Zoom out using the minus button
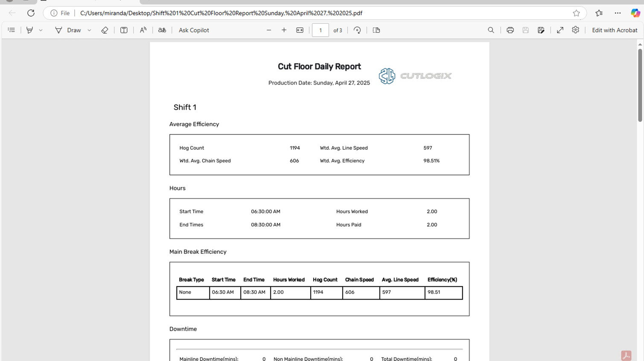644x361 pixels. (x=269, y=30)
